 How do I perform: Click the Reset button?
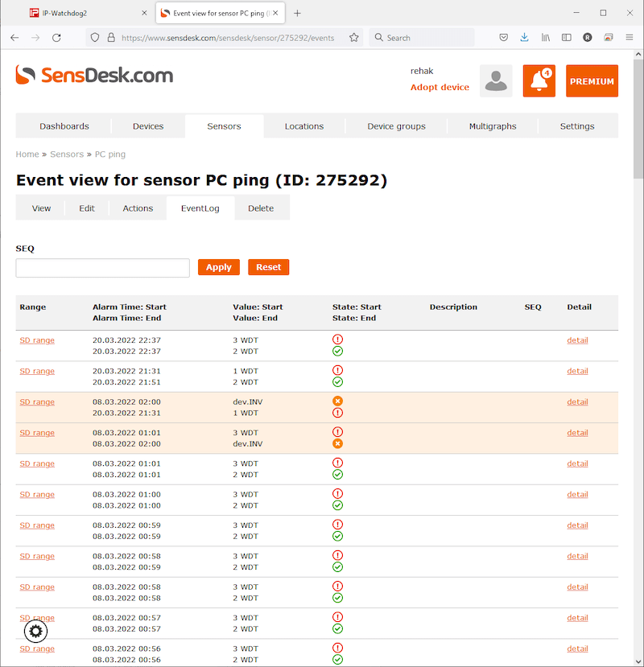point(268,267)
